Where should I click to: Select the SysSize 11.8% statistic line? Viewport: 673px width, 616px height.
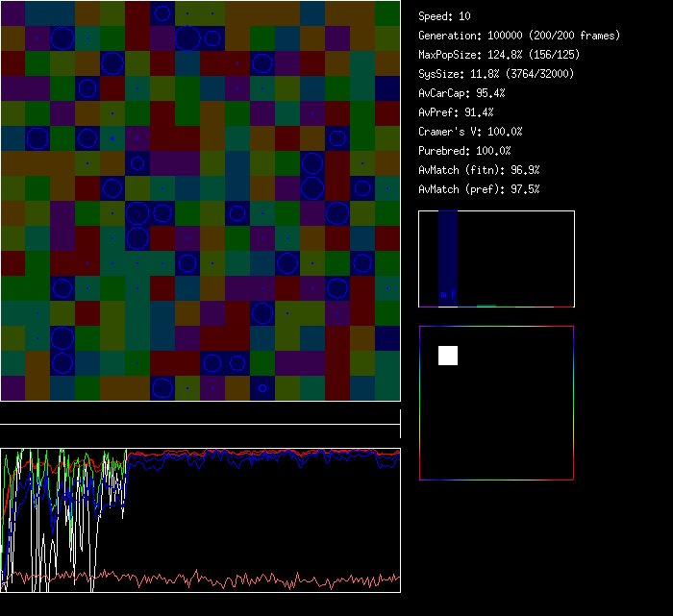[x=496, y=74]
